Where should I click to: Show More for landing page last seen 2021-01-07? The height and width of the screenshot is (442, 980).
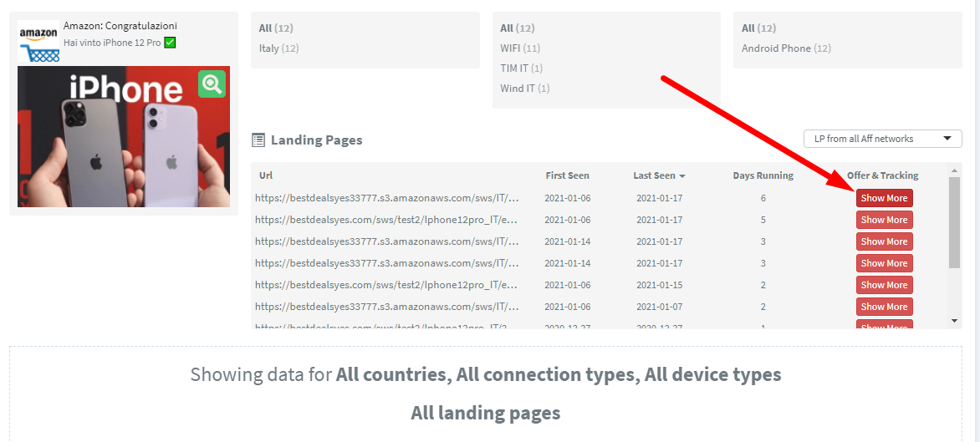[885, 307]
